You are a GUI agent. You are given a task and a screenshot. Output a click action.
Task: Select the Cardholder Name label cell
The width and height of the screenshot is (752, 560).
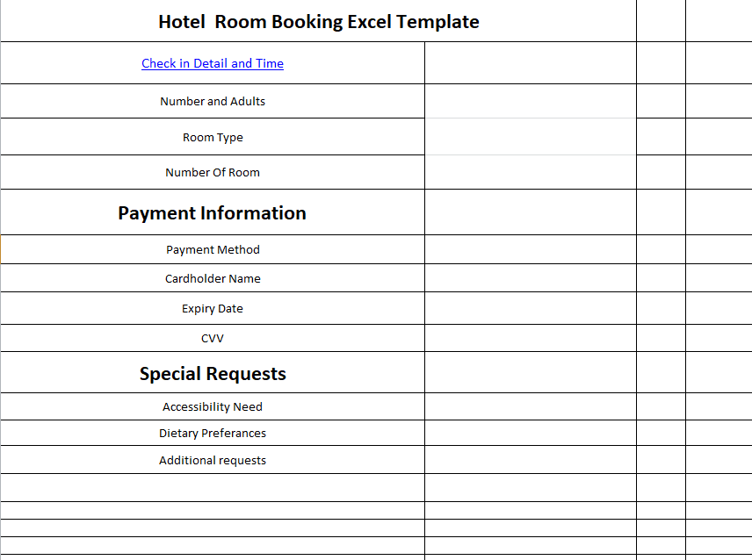[x=213, y=279]
